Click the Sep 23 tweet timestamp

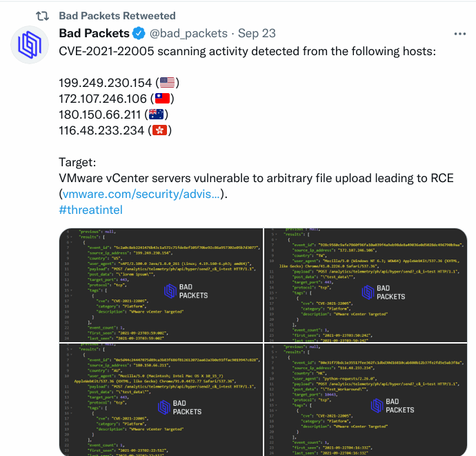click(x=257, y=33)
